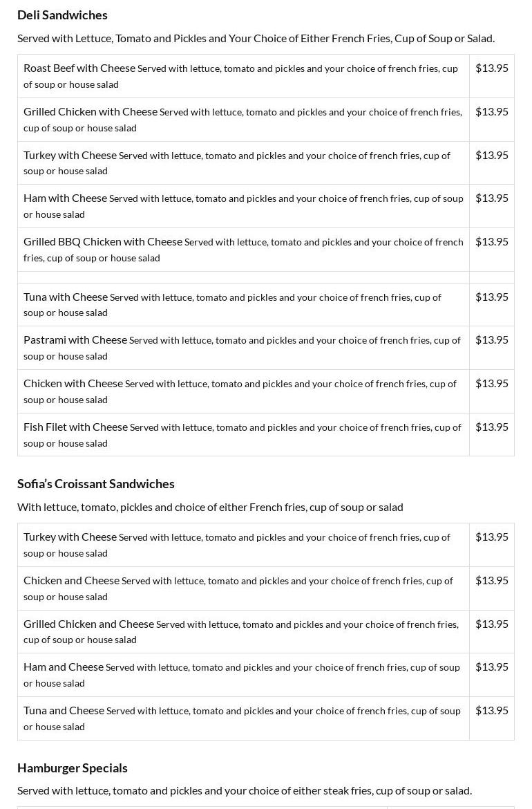Select the Roast Beef with Cheese item

[x=79, y=68]
